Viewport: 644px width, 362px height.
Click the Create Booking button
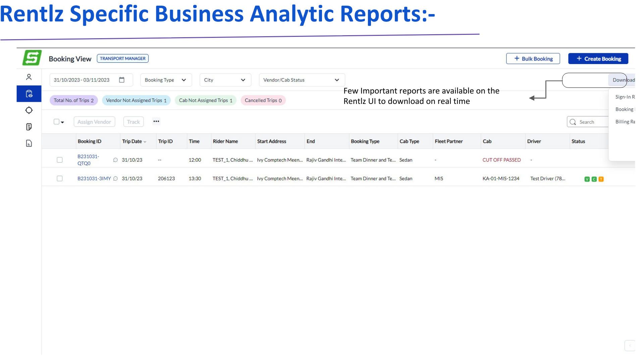[x=598, y=59]
